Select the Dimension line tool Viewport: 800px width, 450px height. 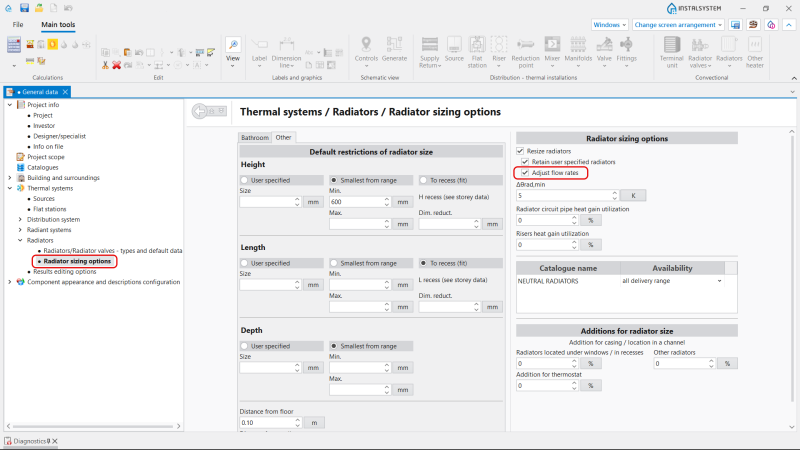[286, 52]
